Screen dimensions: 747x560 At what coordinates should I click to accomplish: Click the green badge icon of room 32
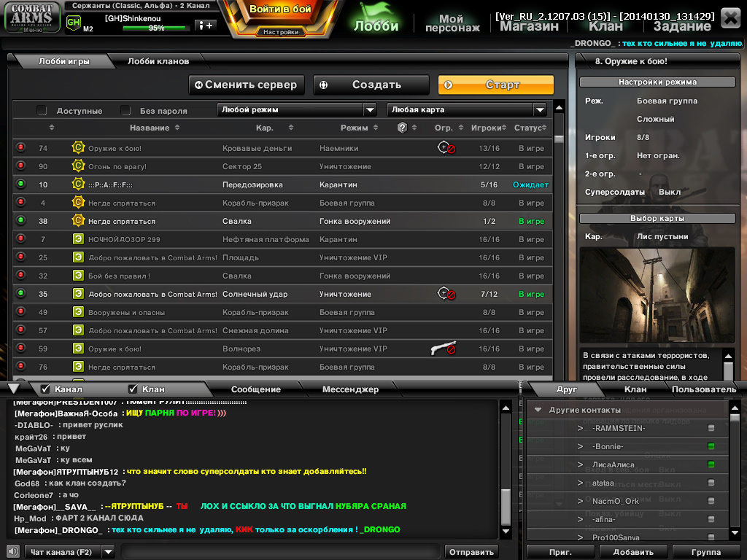click(x=78, y=275)
